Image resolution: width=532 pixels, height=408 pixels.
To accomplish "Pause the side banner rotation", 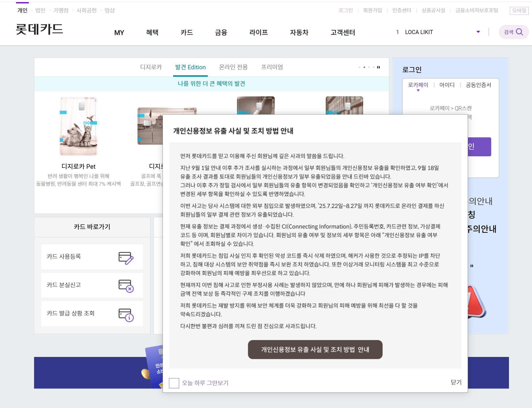I will tap(472, 266).
